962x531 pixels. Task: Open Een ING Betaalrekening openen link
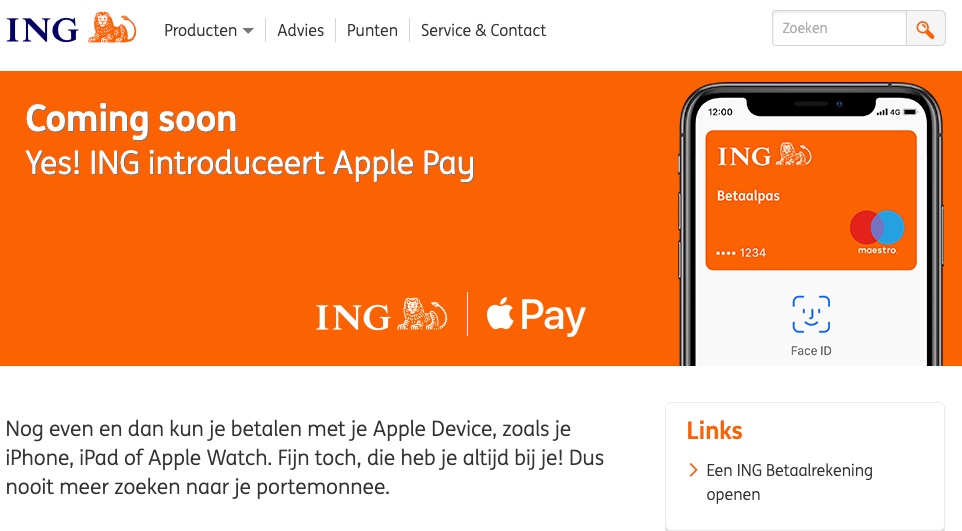(789, 483)
